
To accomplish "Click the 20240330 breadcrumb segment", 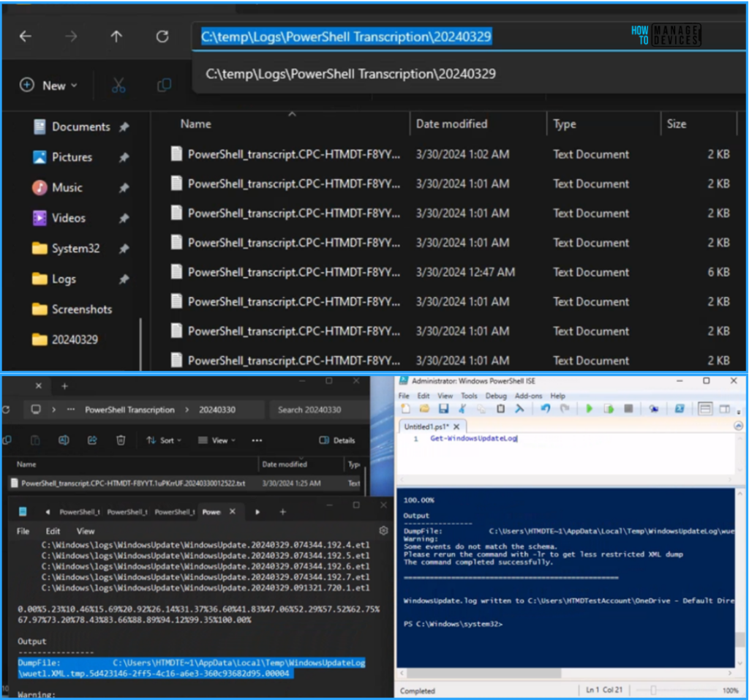I will [x=217, y=410].
